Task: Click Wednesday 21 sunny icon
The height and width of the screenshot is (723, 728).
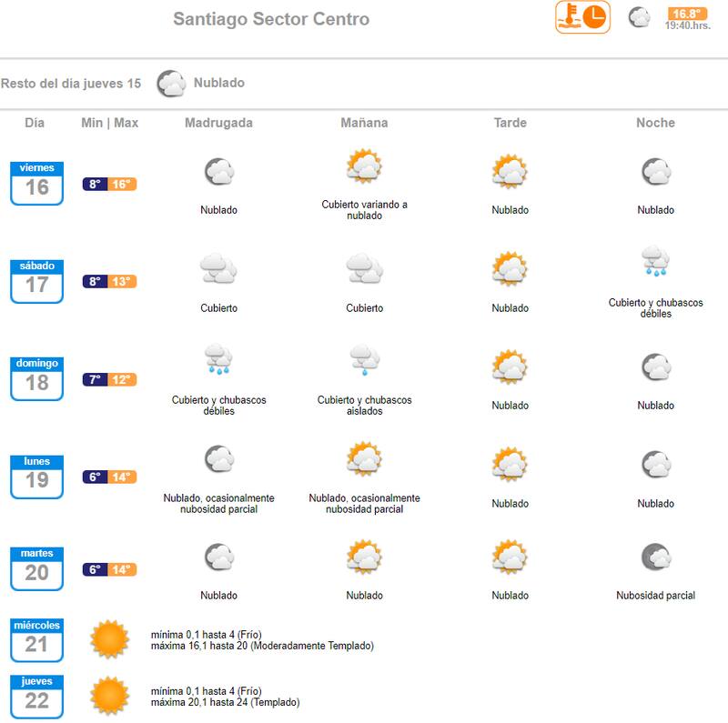Action: pyautogui.click(x=109, y=639)
